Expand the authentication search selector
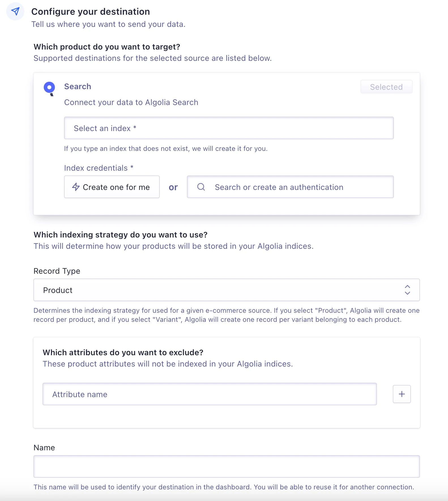Image resolution: width=448 pixels, height=501 pixels. [x=290, y=187]
